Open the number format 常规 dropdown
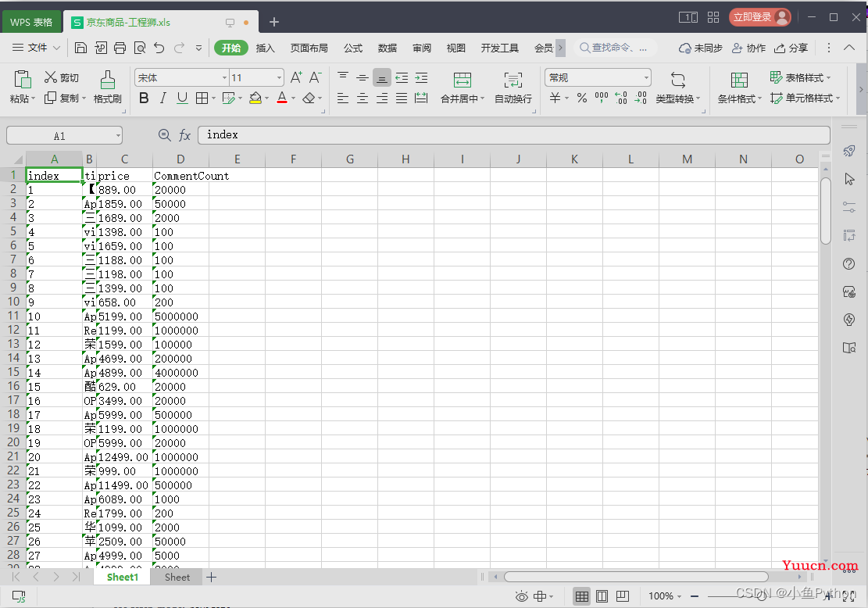The height and width of the screenshot is (608, 868). (x=646, y=77)
